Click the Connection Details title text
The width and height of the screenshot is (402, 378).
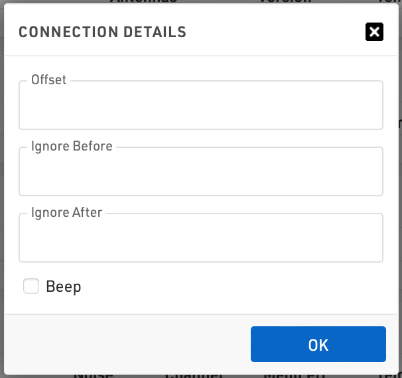point(102,32)
